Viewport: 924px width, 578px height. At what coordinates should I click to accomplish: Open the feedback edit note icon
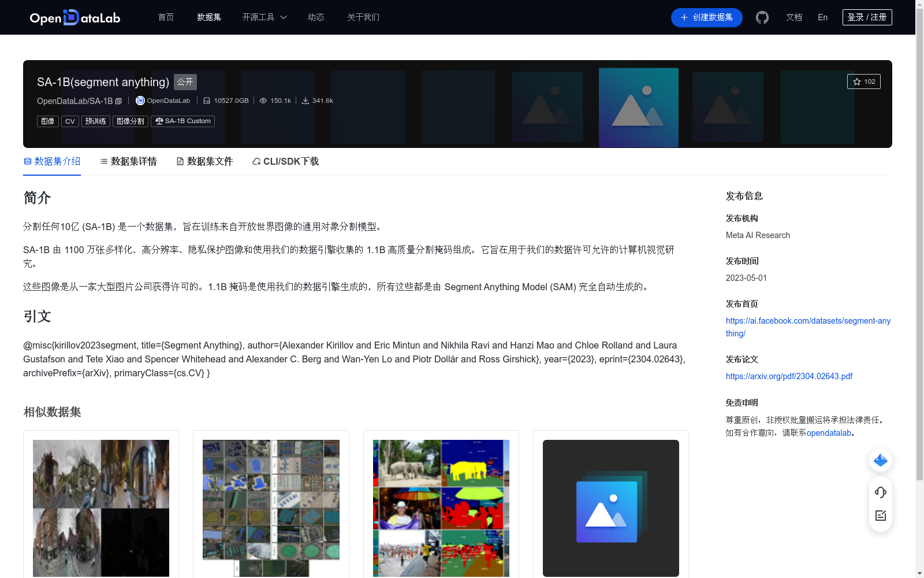(881, 516)
